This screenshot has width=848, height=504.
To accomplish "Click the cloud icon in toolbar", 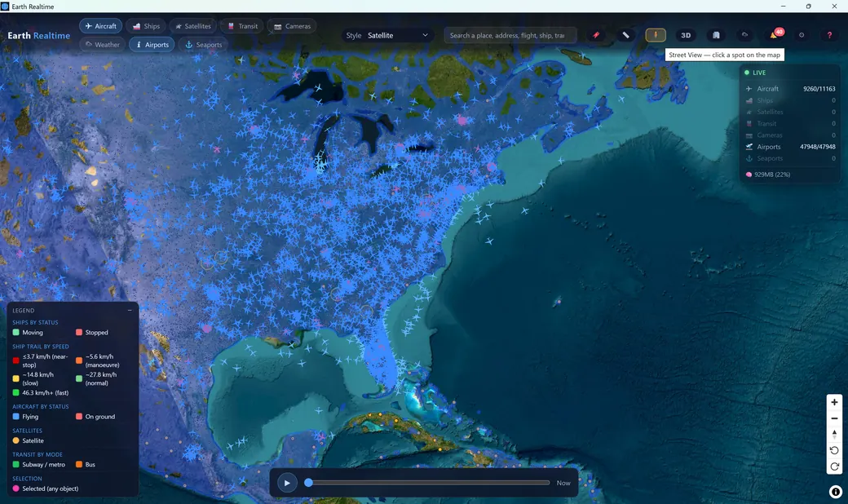I will [x=744, y=35].
